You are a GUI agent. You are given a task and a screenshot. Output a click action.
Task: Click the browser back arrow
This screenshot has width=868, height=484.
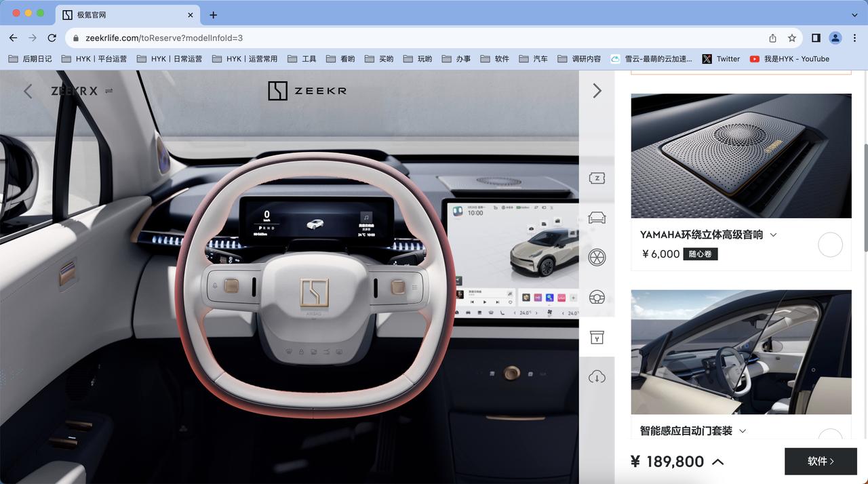tap(14, 38)
